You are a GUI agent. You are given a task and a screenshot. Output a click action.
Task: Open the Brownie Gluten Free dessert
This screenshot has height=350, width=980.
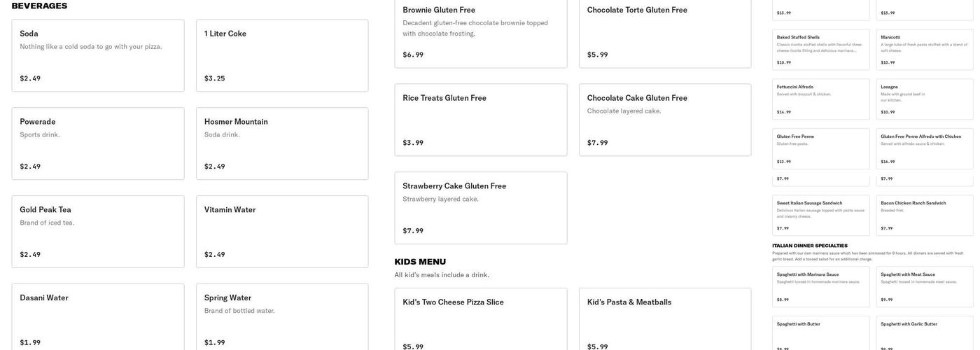click(481, 33)
